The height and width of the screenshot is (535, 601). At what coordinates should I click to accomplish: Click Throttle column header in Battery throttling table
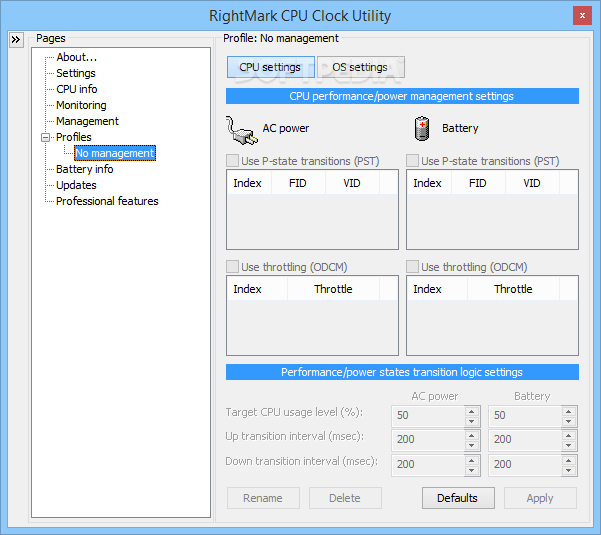514,289
